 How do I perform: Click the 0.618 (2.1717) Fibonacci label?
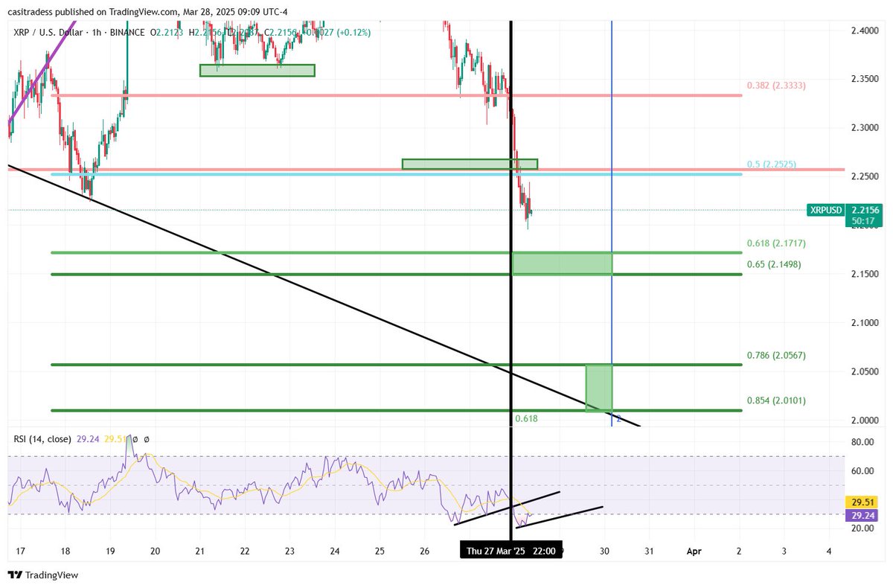[x=776, y=243]
